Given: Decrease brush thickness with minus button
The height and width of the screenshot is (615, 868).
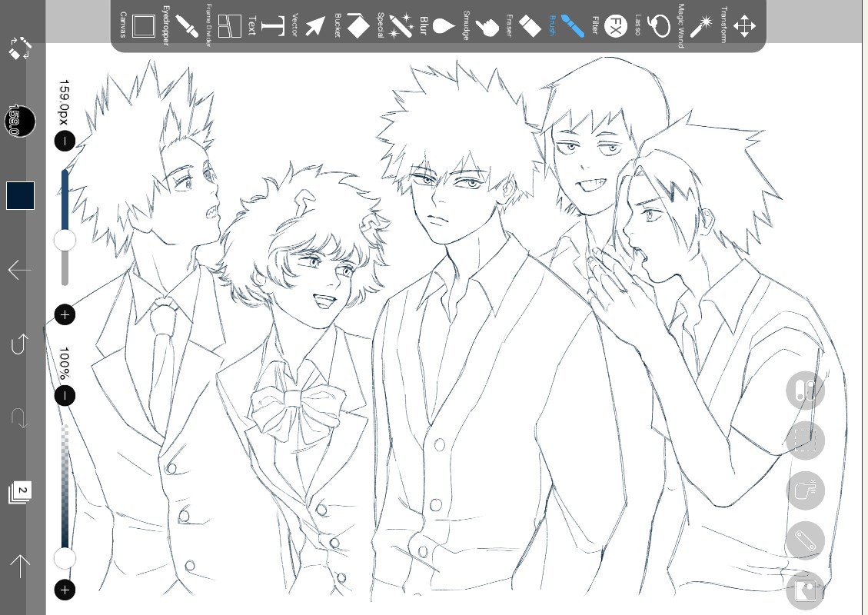Looking at the screenshot, I should (65, 141).
